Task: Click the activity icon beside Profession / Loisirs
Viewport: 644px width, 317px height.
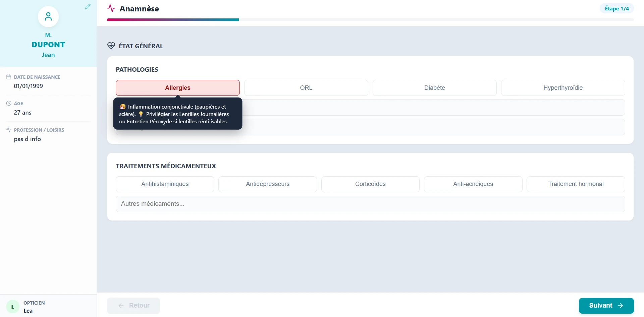Action: click(x=9, y=130)
